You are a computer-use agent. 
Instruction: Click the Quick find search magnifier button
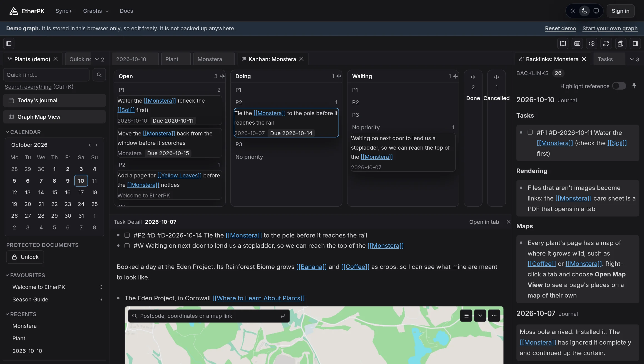pos(99,75)
